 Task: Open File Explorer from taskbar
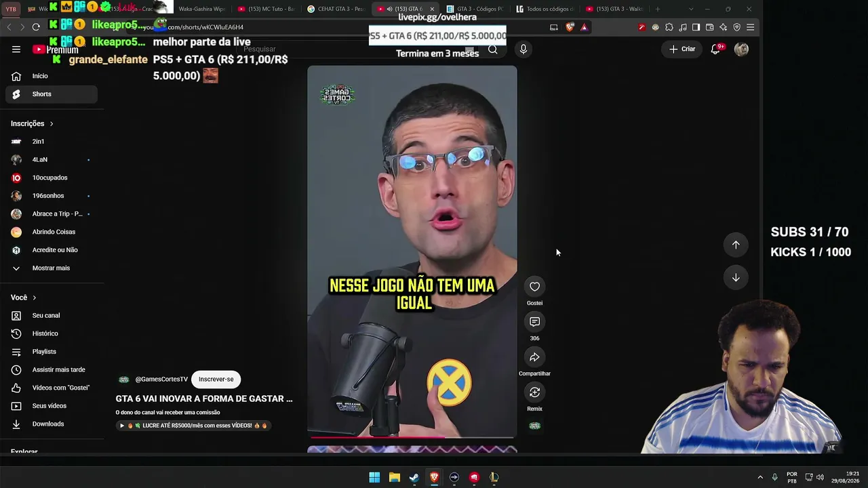point(394,477)
